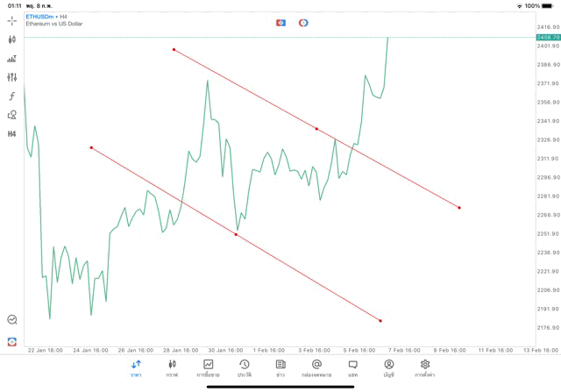
Task: Open the drawing objects shapes tool
Action: [12, 115]
